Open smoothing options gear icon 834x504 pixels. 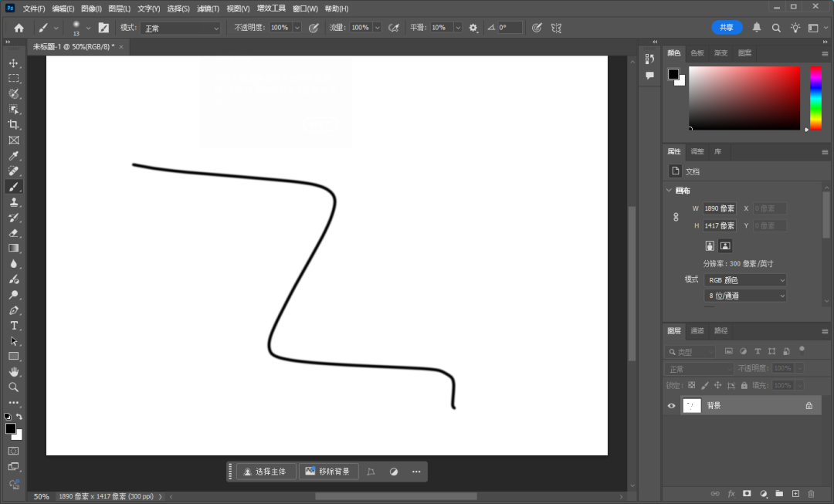click(x=473, y=29)
